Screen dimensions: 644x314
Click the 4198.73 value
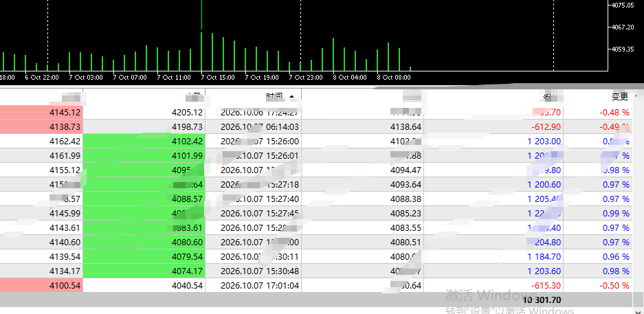(187, 127)
